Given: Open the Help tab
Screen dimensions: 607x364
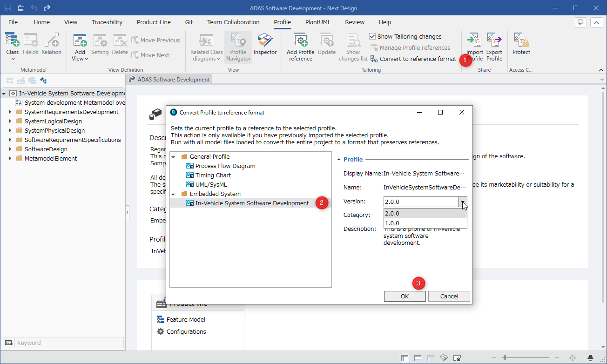Looking at the screenshot, I should click(x=385, y=22).
